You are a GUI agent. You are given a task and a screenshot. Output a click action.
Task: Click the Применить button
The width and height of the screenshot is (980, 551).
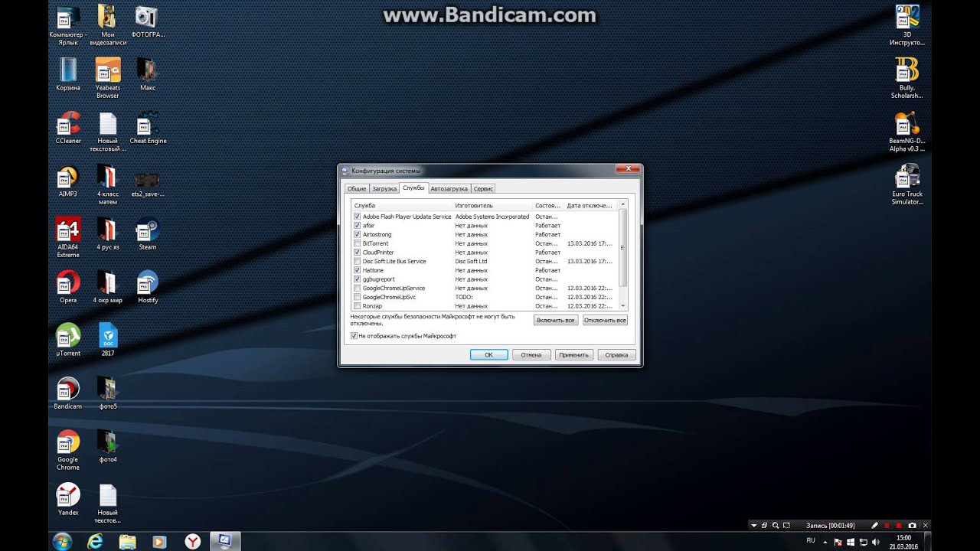click(x=573, y=354)
